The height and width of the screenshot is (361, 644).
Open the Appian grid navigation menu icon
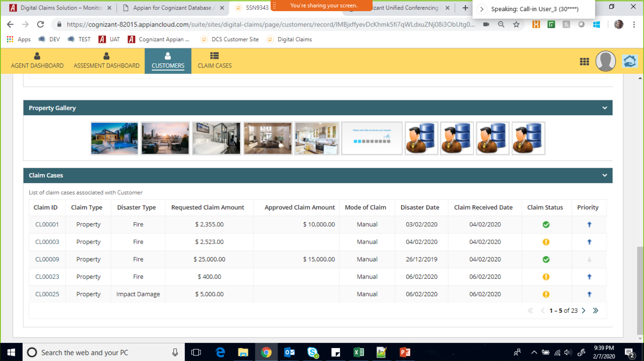click(x=584, y=62)
